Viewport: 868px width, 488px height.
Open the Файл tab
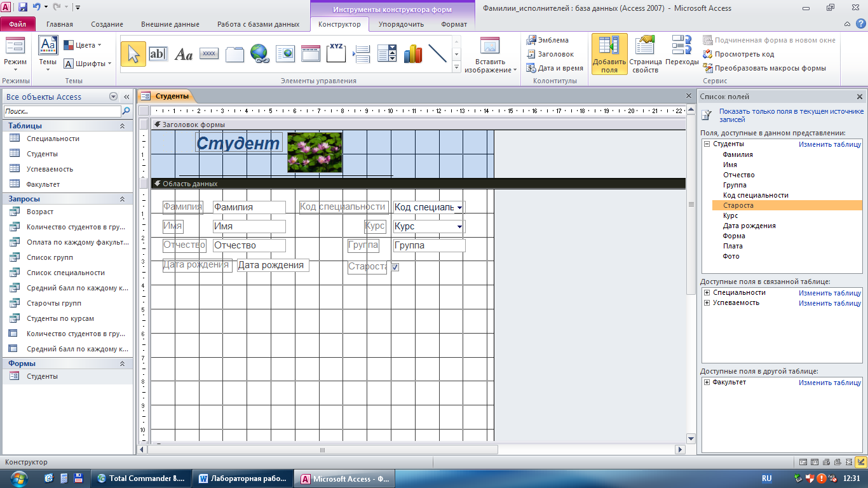[18, 24]
